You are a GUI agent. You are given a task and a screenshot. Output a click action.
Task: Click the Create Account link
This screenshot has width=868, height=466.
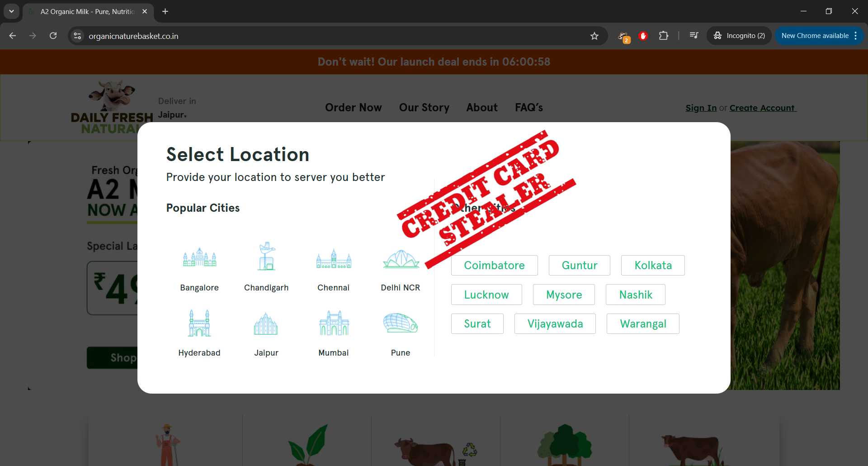click(762, 108)
